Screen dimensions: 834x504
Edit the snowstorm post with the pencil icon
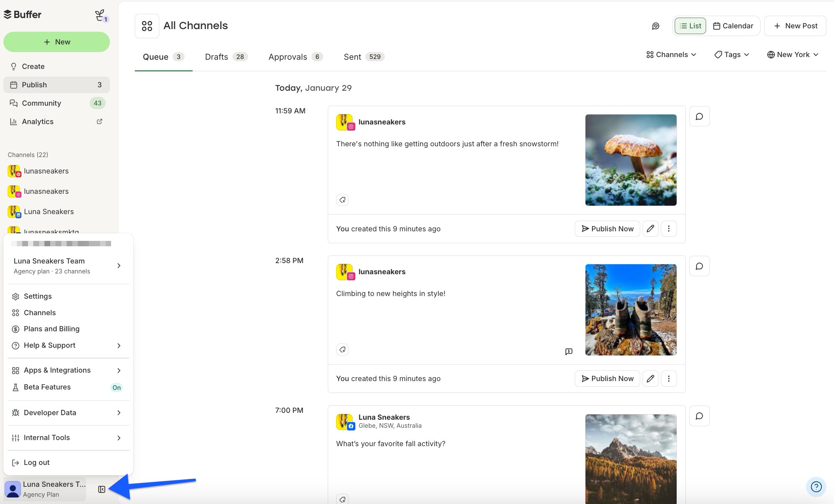tap(650, 228)
